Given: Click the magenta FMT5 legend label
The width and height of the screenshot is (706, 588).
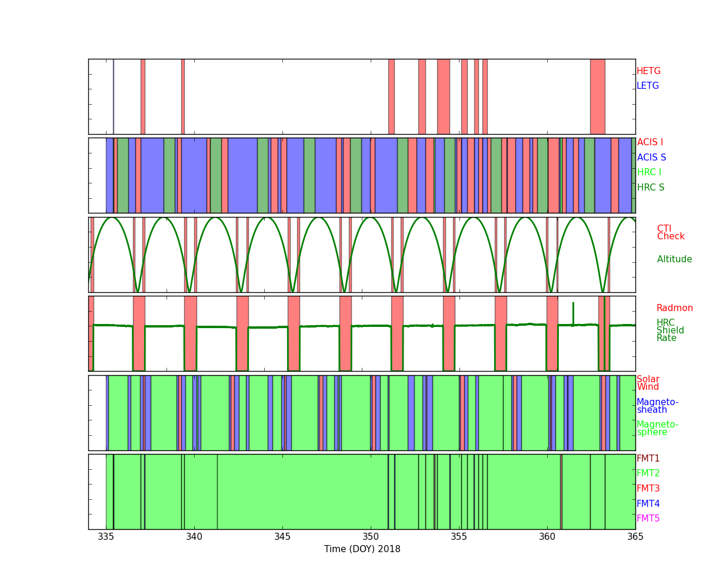Looking at the screenshot, I should 648,519.
